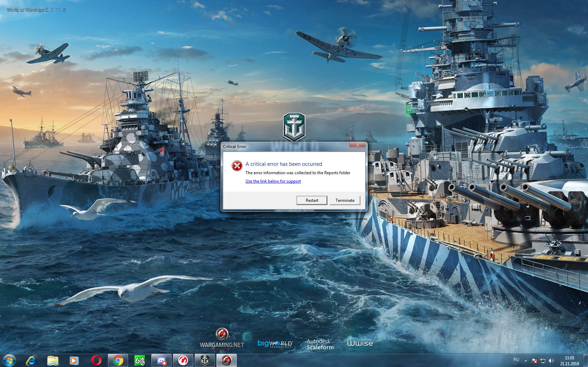Open the network connection tray icon
The image size is (588, 367).
click(x=543, y=361)
